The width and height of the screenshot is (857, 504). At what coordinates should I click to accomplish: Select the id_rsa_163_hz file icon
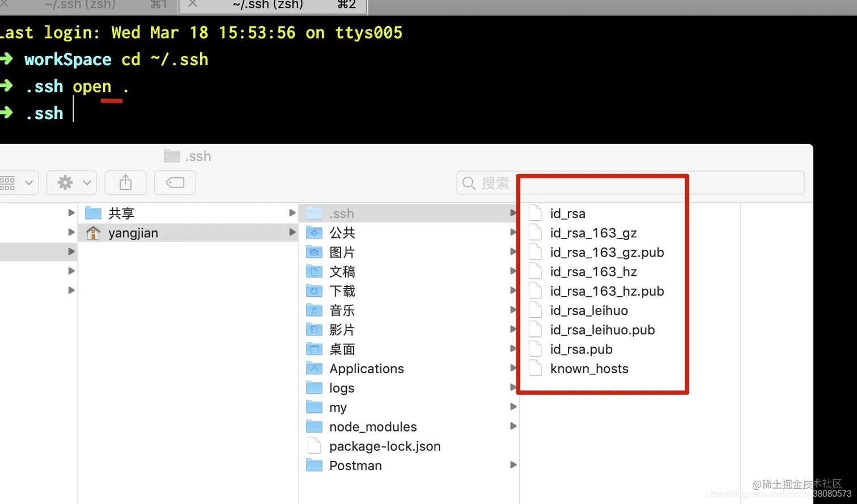[x=535, y=271]
